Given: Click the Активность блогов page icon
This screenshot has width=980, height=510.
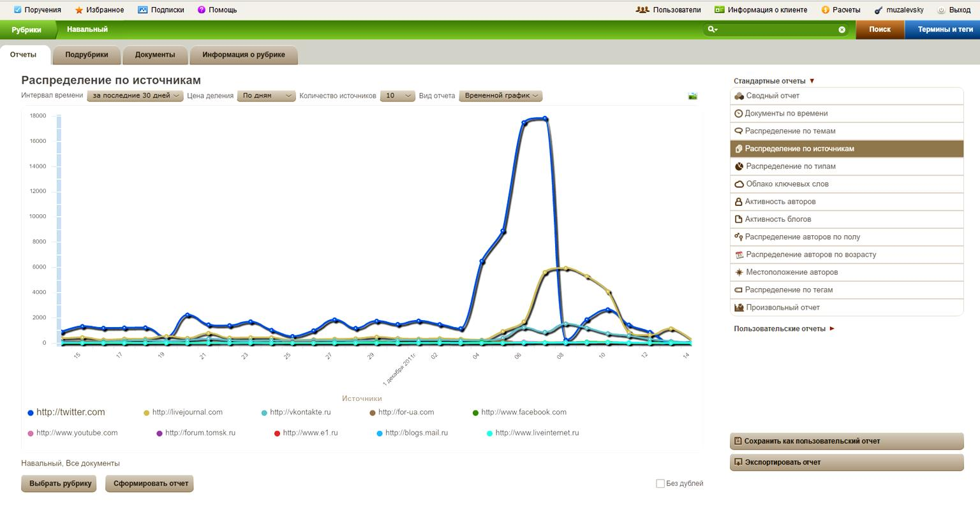Looking at the screenshot, I should coord(739,219).
